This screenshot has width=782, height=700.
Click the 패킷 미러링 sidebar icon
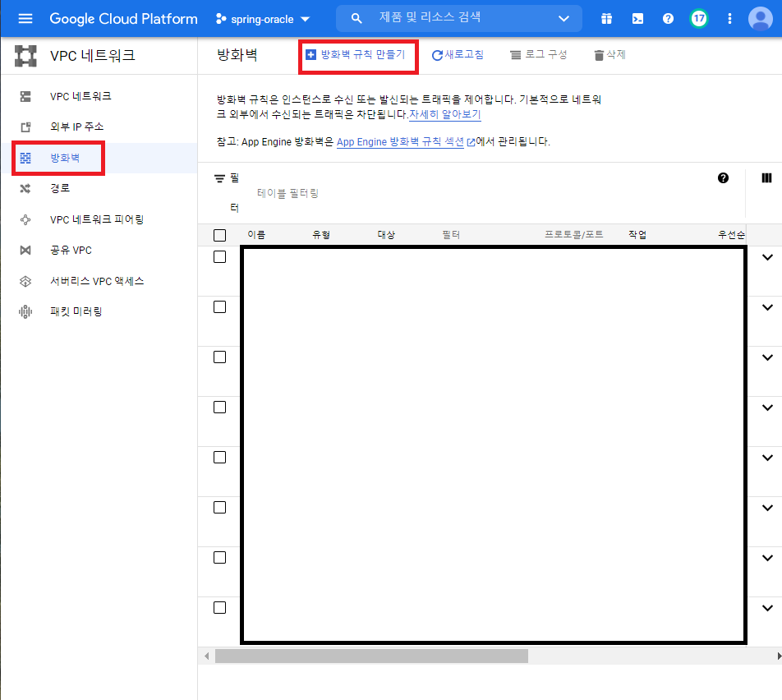point(25,312)
